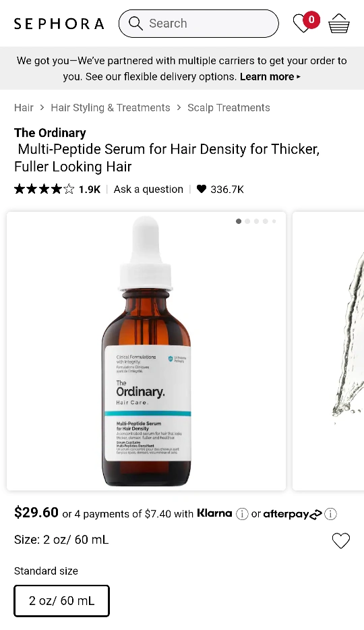The height and width of the screenshot is (630, 364).
Task: Add product to Loves with heart outline
Action: coord(341,540)
